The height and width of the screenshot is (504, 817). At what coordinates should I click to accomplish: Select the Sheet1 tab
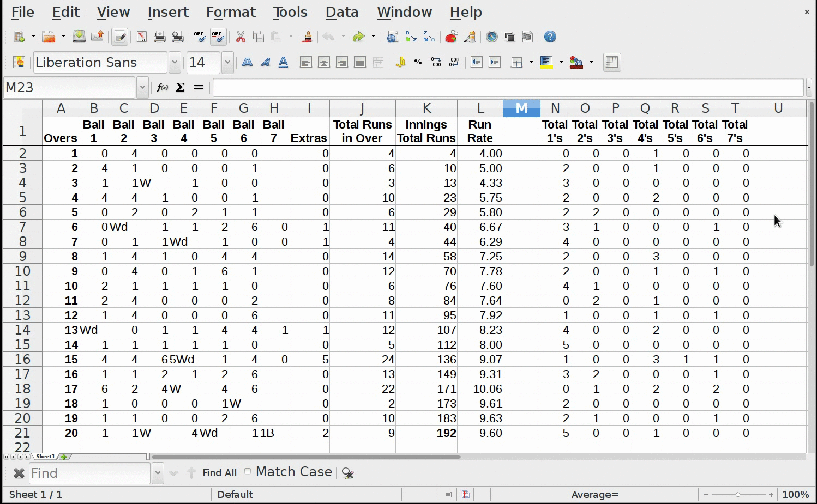tap(45, 457)
